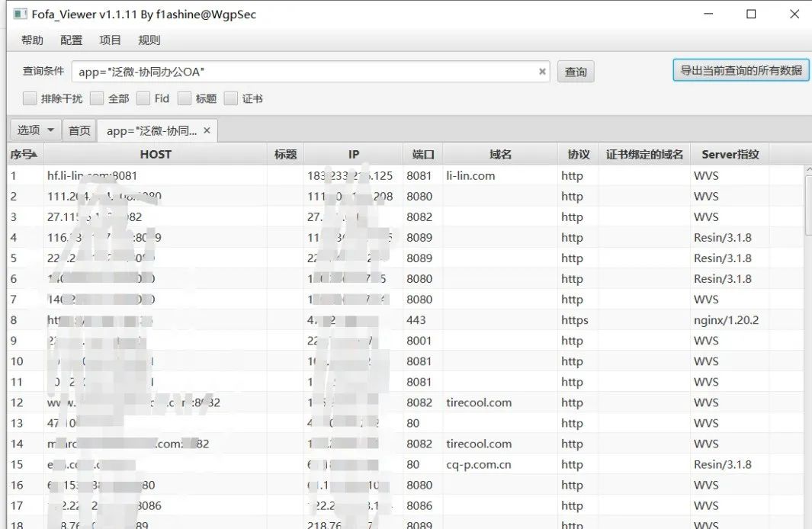Click Resin/3.1.8 in row 15
The width and height of the screenshot is (812, 529).
click(722, 464)
